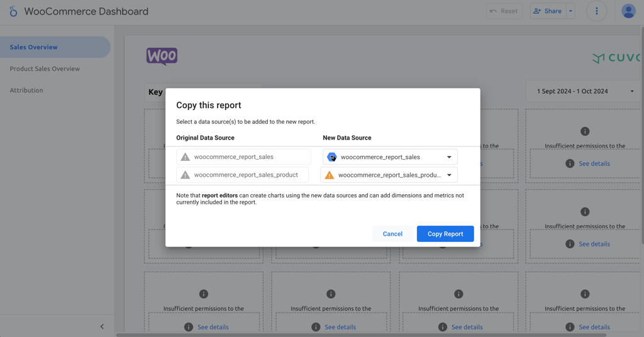Open the user account avatar
The image size is (644, 337).
(x=628, y=11)
